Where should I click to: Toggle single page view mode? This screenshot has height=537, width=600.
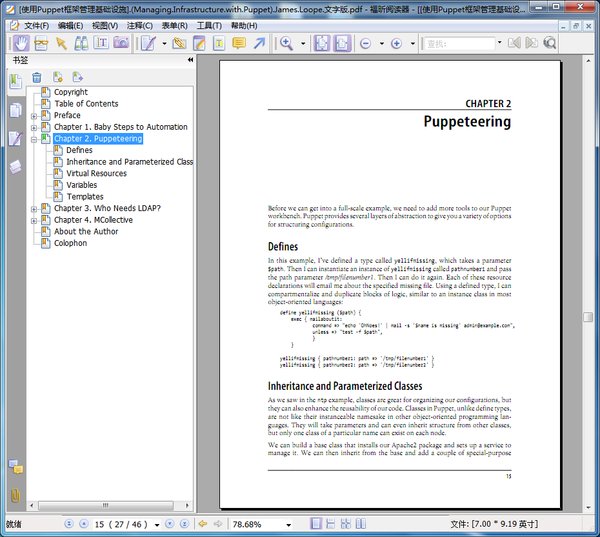[316, 524]
